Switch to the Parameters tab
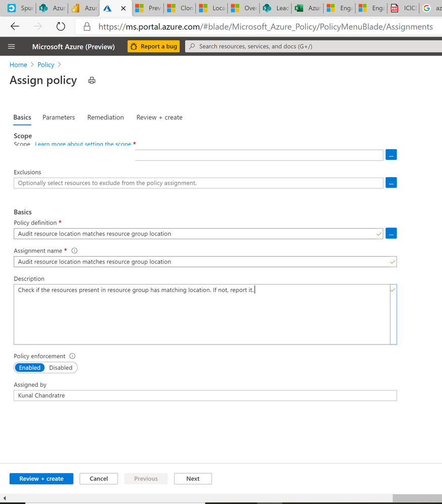The width and height of the screenshot is (442, 504). (x=59, y=118)
